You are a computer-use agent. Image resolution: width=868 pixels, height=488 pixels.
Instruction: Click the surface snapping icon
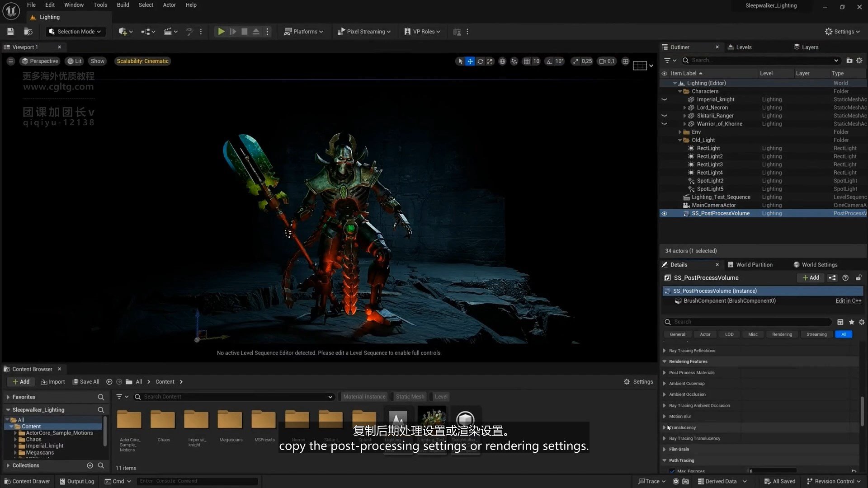[x=514, y=61]
